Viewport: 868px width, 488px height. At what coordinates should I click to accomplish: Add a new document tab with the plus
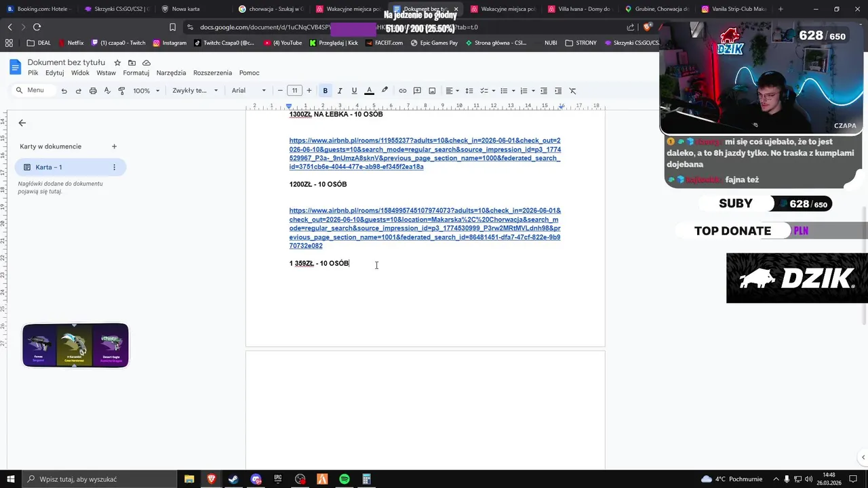114,146
